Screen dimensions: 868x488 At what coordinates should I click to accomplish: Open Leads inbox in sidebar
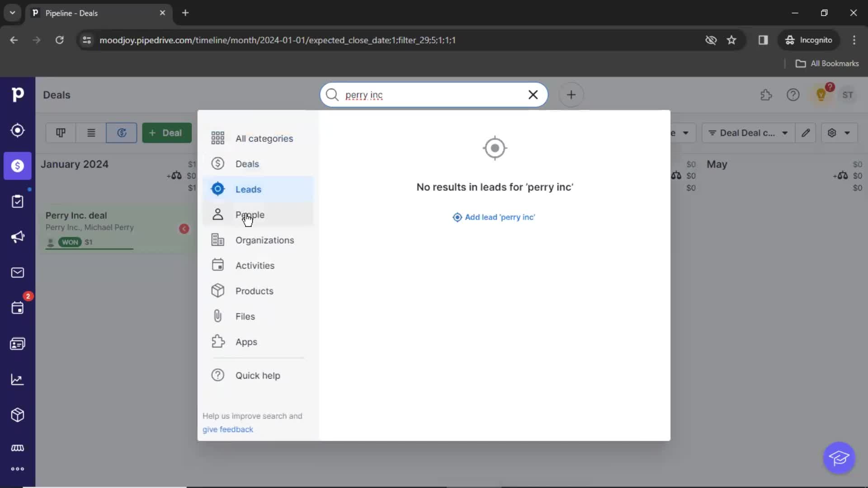(x=18, y=131)
